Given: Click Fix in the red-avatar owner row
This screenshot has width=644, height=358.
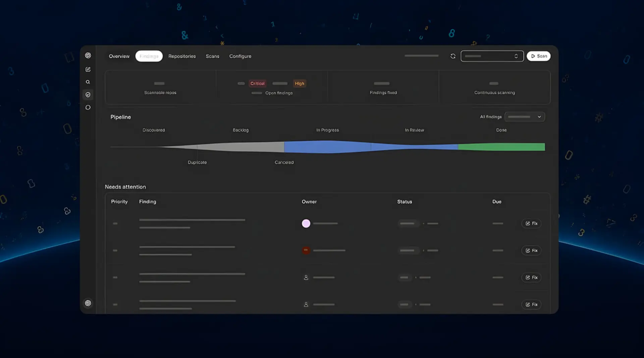Looking at the screenshot, I should coord(531,250).
